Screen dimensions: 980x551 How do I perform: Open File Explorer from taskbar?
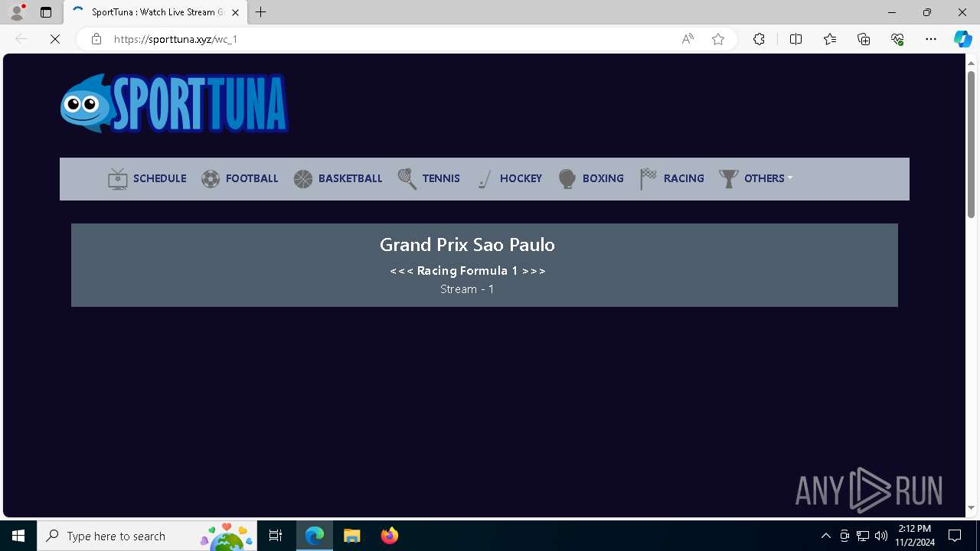pos(352,536)
